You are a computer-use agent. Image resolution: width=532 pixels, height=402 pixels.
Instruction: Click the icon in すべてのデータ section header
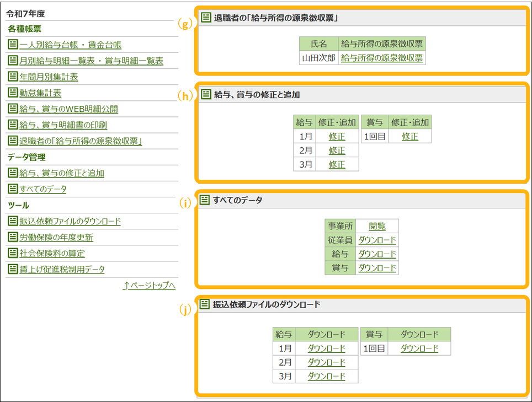point(205,200)
